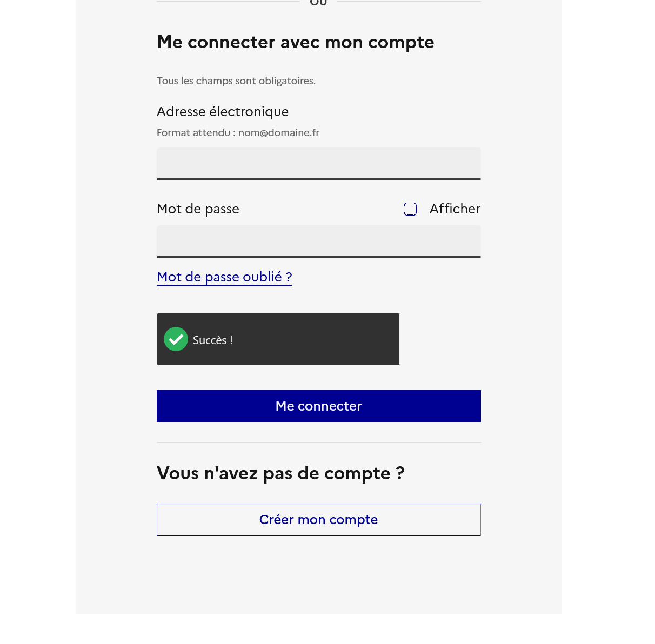Click the Créer mon compte button

coord(319,520)
